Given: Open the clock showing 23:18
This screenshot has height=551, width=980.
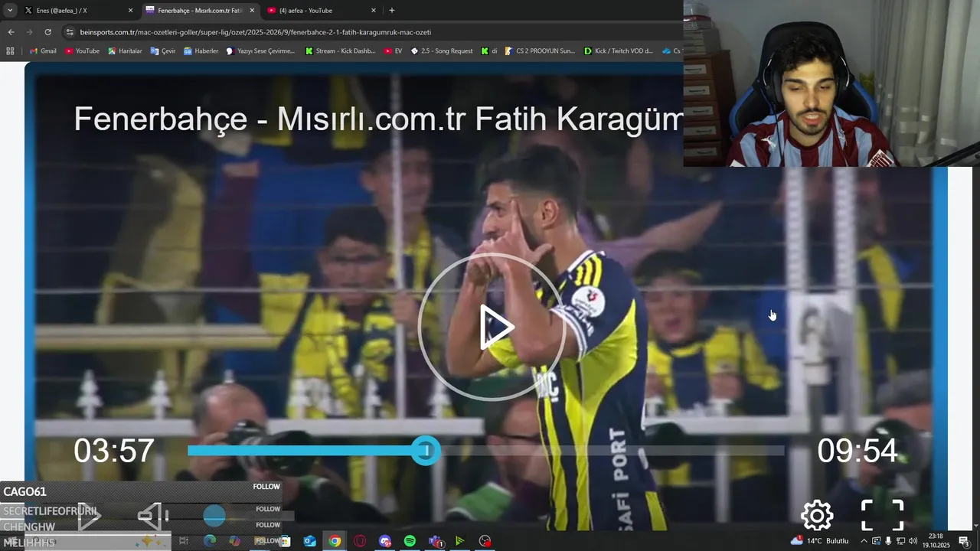Looking at the screenshot, I should pyautogui.click(x=936, y=541).
